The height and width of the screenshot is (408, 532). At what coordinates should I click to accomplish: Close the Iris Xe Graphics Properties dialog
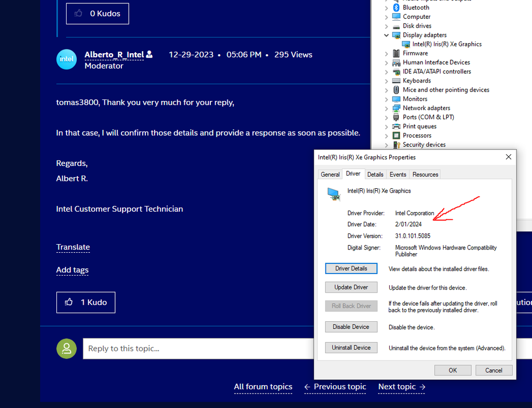(x=508, y=157)
